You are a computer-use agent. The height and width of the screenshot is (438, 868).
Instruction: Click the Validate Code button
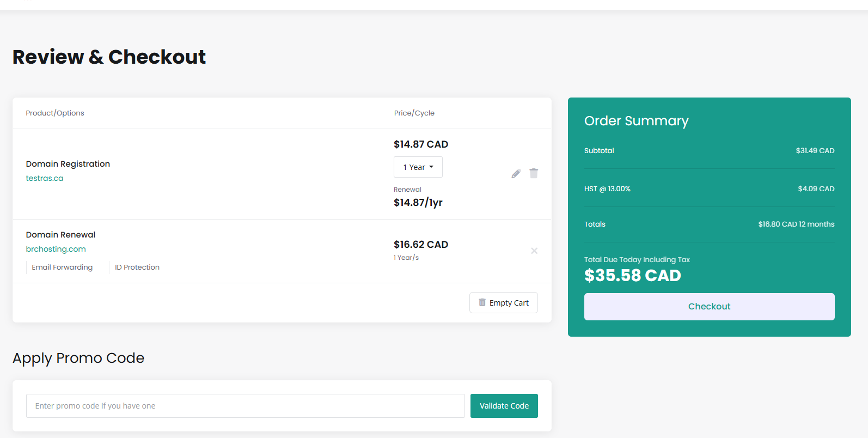tap(504, 406)
